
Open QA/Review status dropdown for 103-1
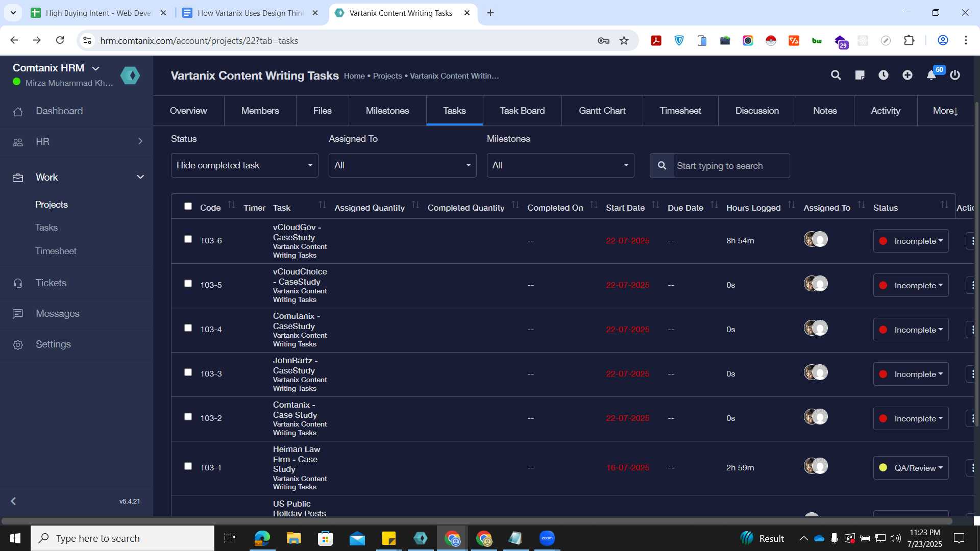point(911,468)
